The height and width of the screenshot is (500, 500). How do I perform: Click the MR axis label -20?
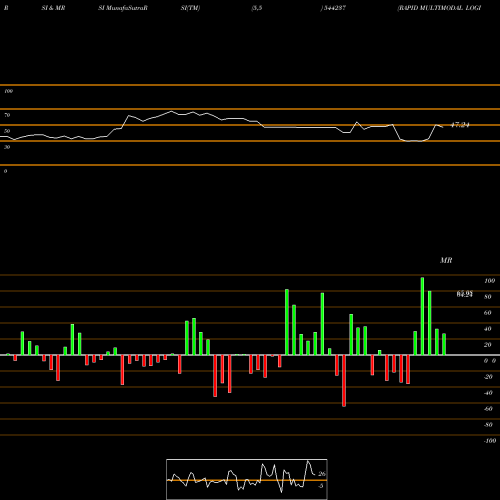(x=488, y=377)
